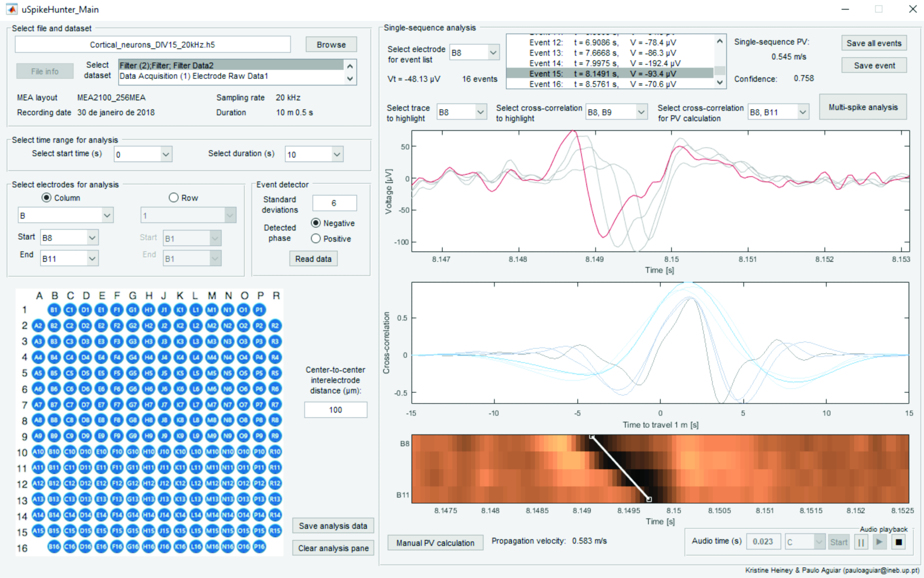Image resolution: width=924 pixels, height=578 pixels.
Task: Select electrode H8 in the MEA layout
Action: click(x=149, y=420)
